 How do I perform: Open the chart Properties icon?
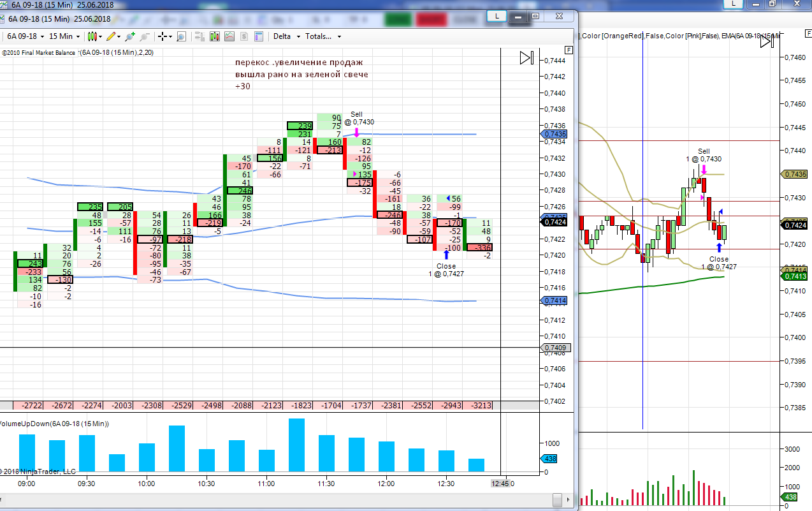259,36
